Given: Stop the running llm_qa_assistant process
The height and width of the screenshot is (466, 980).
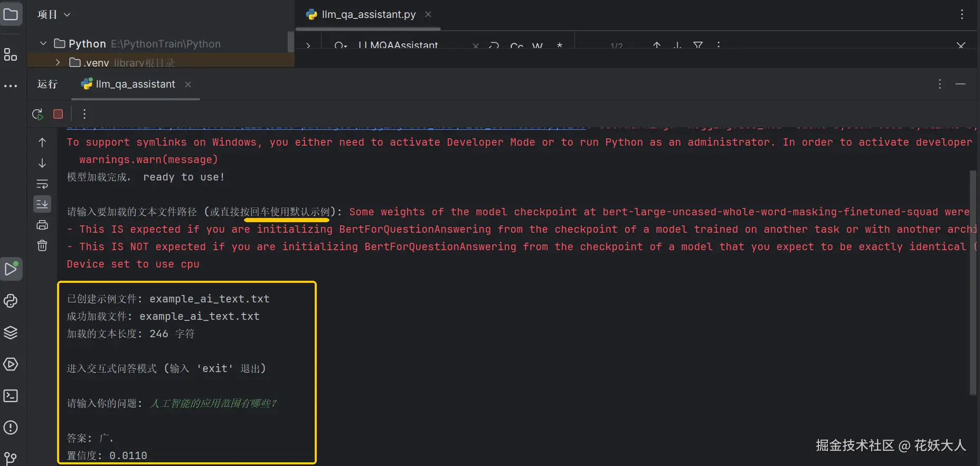Looking at the screenshot, I should 58,114.
